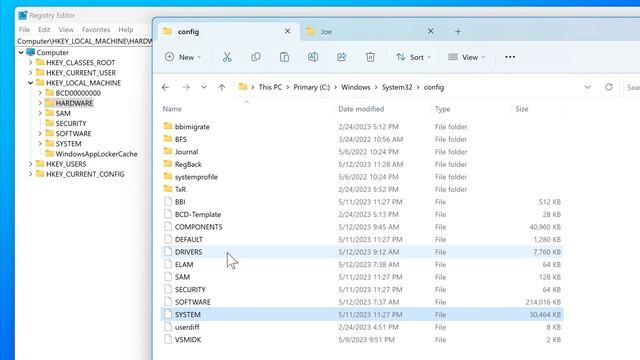This screenshot has width=640, height=360.
Task: Click the folder icon in address bar
Action: pos(243,87)
